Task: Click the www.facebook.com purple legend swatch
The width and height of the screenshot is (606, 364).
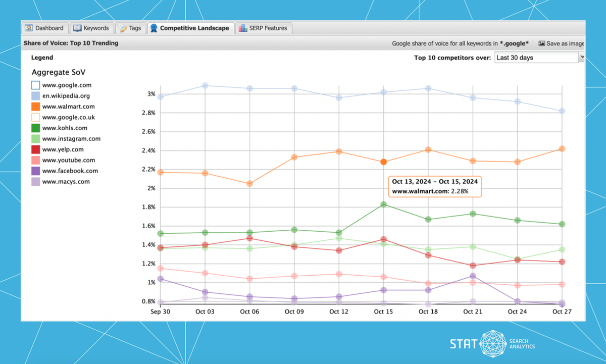Action: coord(35,171)
